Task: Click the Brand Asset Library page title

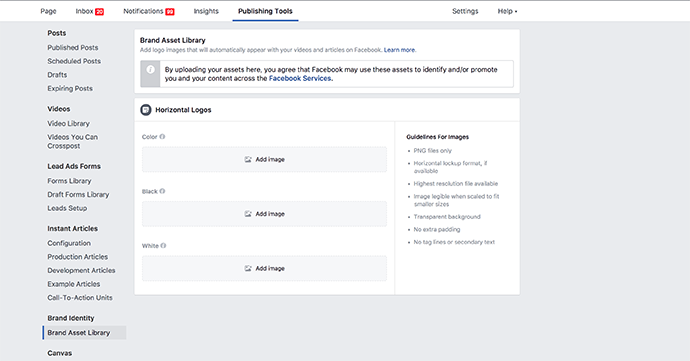Action: (x=172, y=40)
